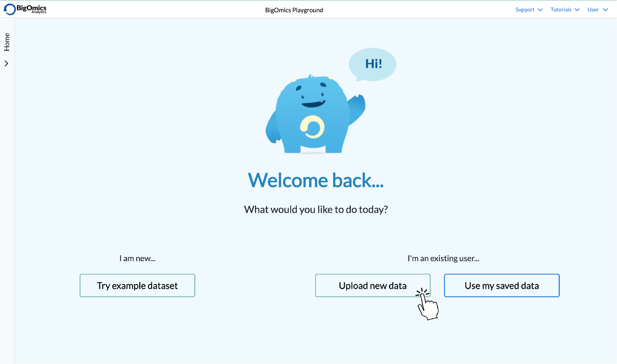The image size is (617, 364).
Task: Click the chevron next to Tutorials
Action: [577, 9]
